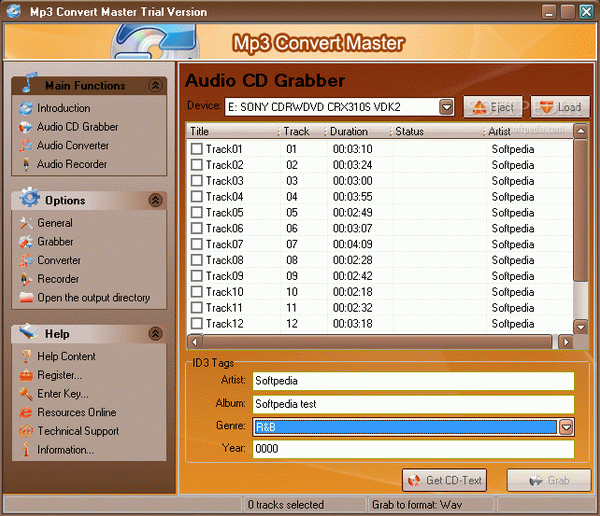The image size is (600, 516).
Task: Sort the track list by Title column
Action: 233,132
